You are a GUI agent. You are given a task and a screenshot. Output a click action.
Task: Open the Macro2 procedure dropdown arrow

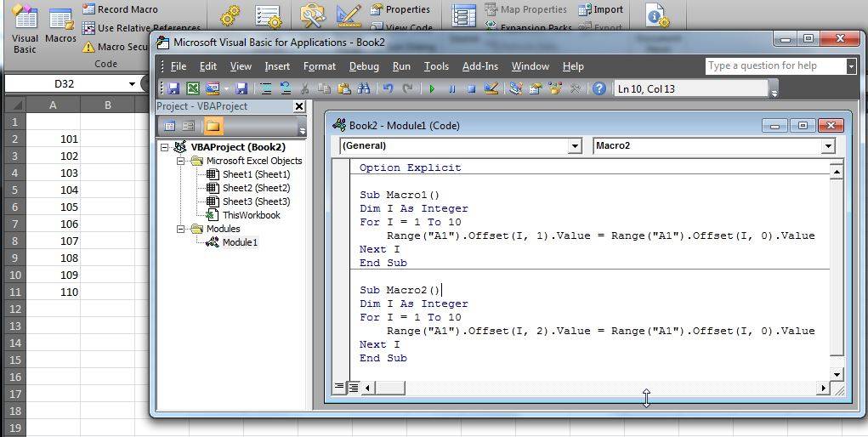(828, 145)
